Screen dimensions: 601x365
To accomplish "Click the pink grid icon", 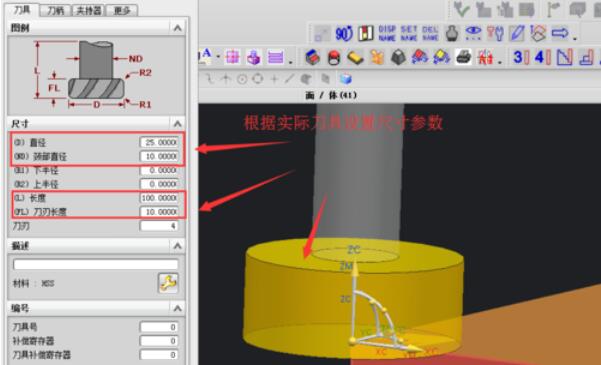I will [232, 57].
